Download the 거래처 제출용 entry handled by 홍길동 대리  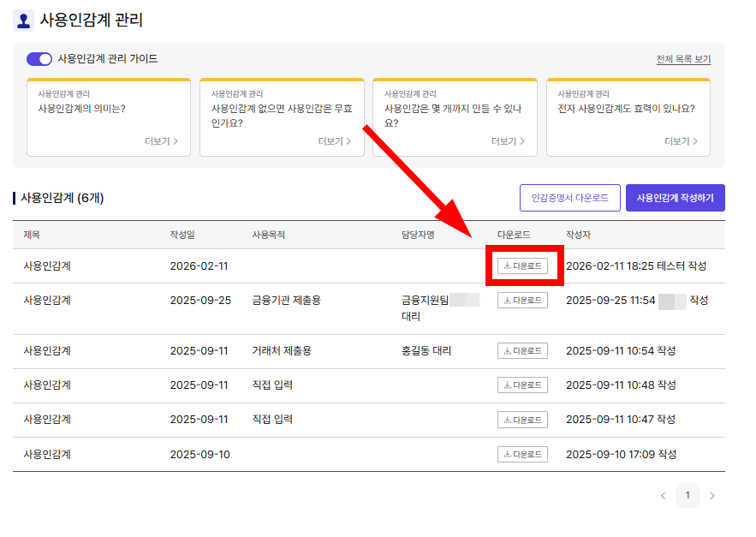tap(522, 350)
